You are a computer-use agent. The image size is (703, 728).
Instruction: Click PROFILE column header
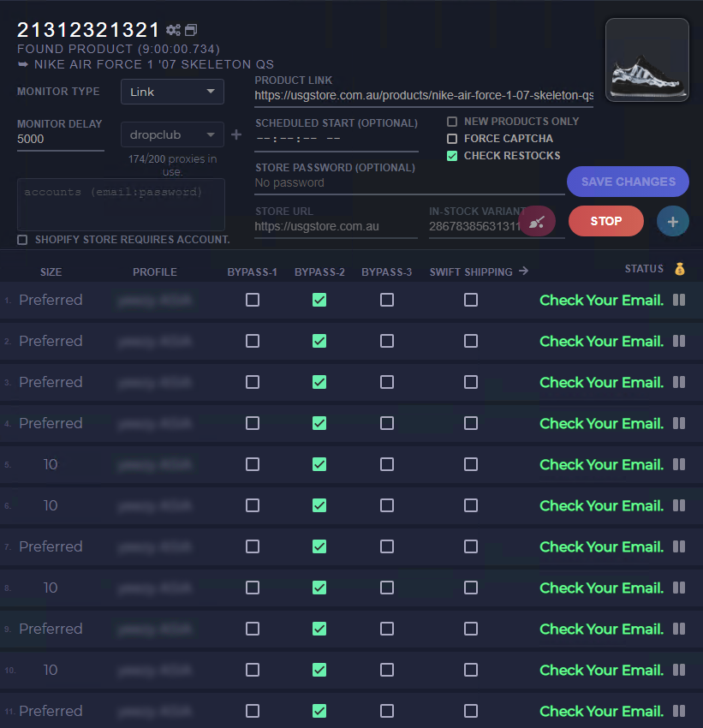pyautogui.click(x=155, y=272)
